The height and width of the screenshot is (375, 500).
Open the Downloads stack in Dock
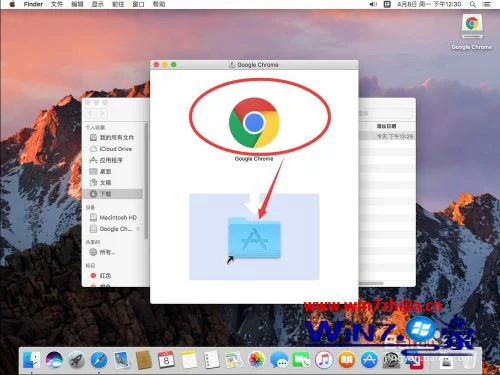pyautogui.click(x=446, y=361)
